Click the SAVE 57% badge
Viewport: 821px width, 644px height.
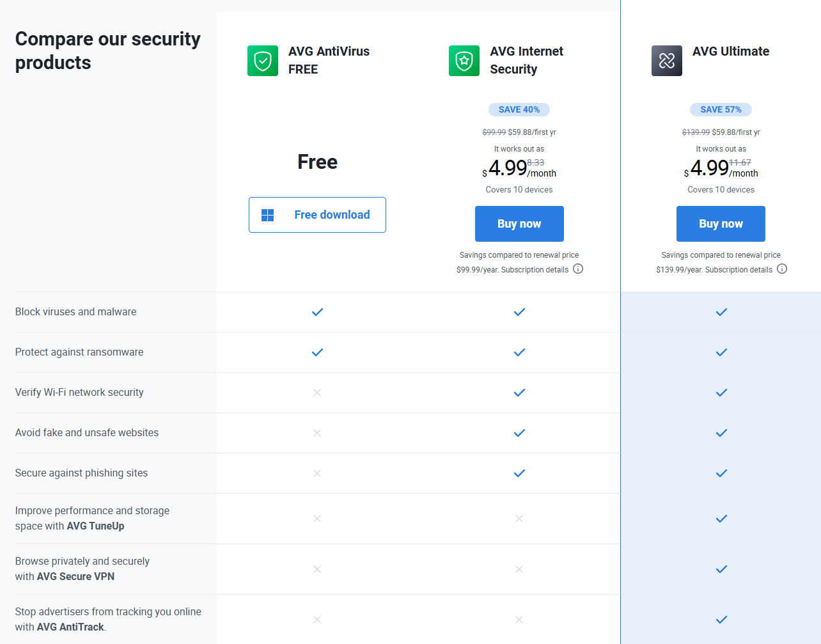pyautogui.click(x=721, y=109)
